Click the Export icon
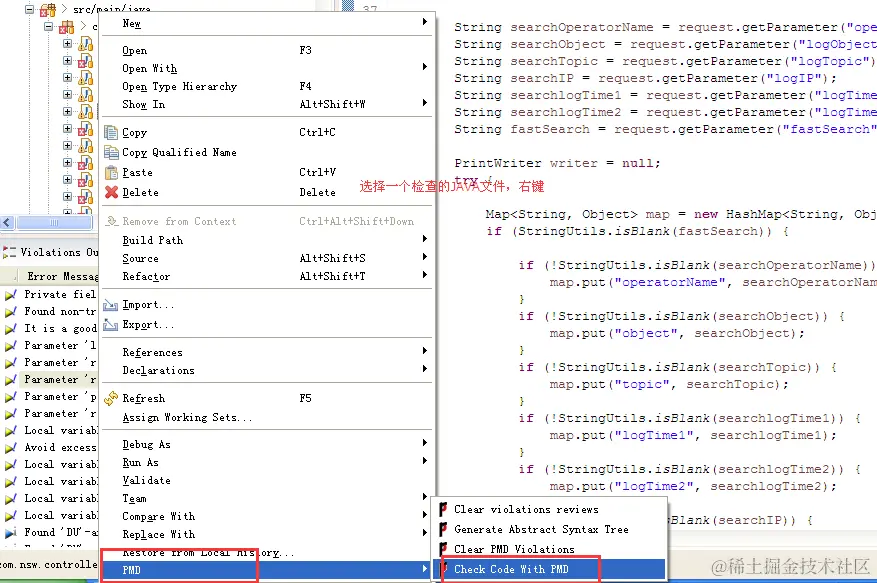This screenshot has height=583, width=877. pos(111,325)
